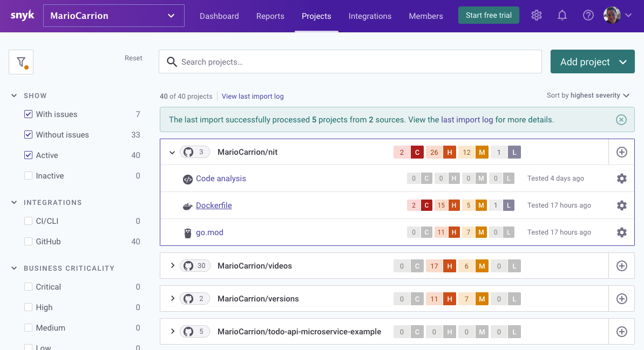
Task: Uncheck the Without issues filter
Action: (28, 135)
